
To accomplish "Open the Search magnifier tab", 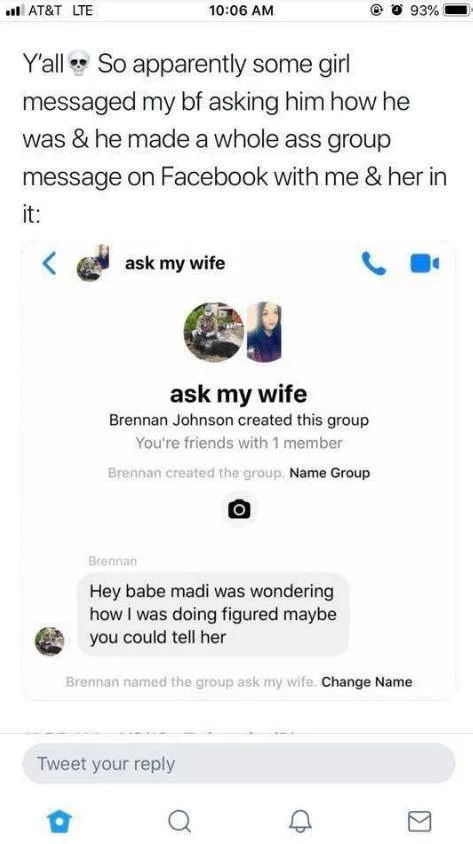I will coord(179,821).
